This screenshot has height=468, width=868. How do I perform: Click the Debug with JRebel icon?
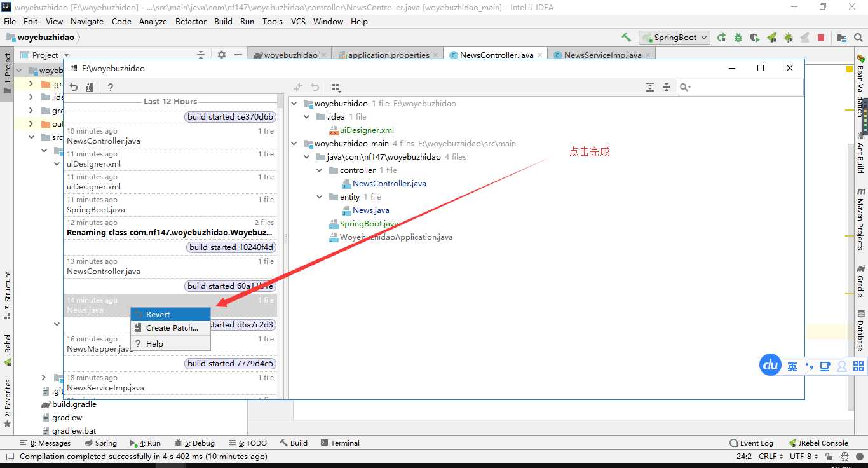788,38
